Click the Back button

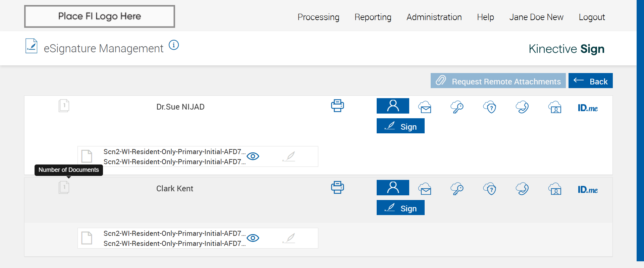[590, 81]
